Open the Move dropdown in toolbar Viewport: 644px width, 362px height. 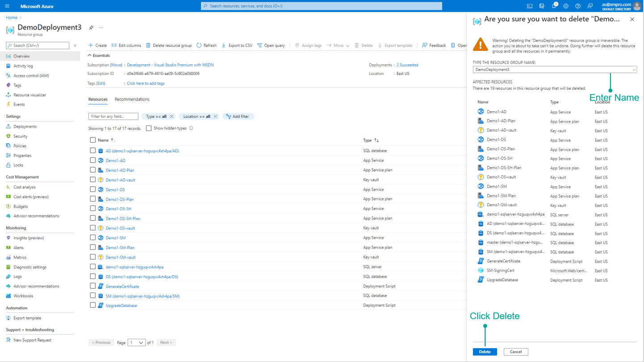pyautogui.click(x=338, y=46)
